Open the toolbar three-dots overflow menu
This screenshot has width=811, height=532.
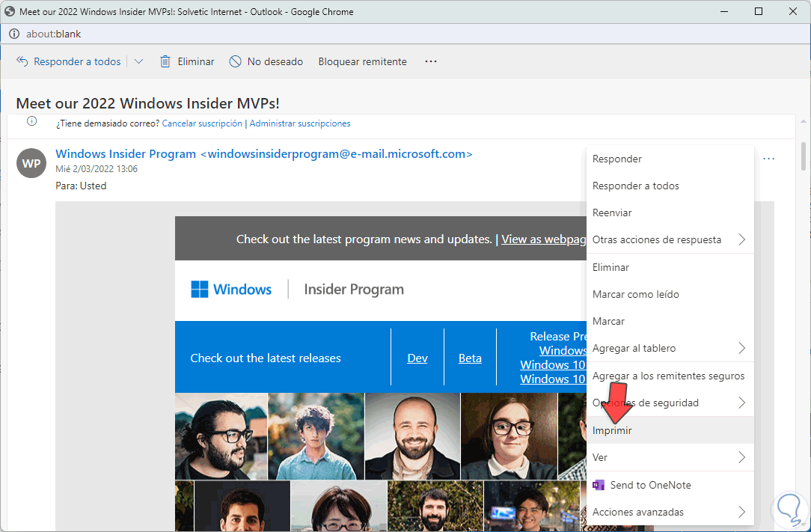point(430,61)
